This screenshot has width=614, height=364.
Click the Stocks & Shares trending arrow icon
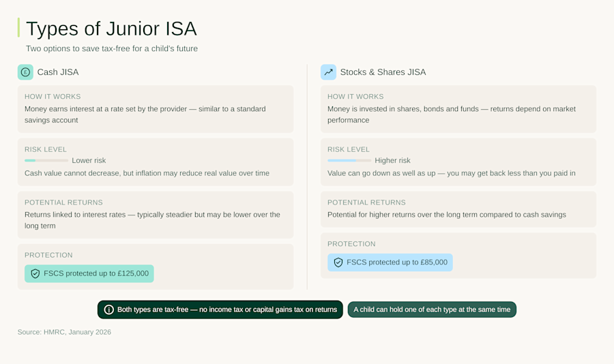tap(328, 72)
